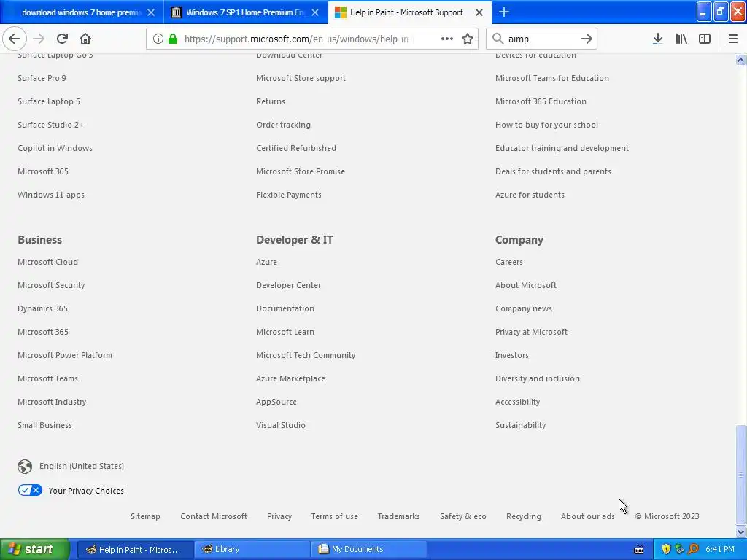
Task: Open Careers link
Action: click(509, 262)
